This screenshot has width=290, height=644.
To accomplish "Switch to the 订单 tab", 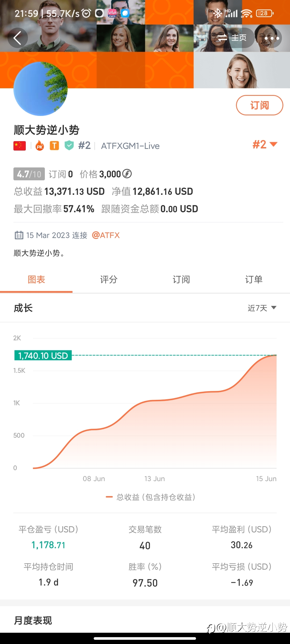I will coord(254,279).
